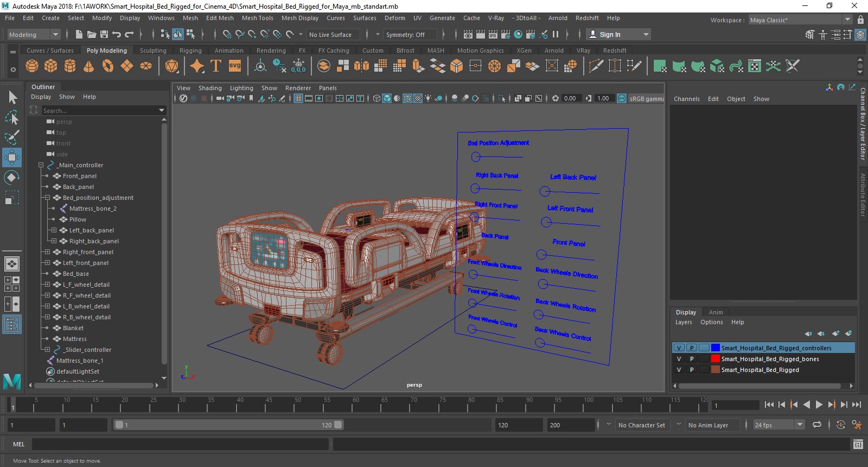
Task: Switch to four pane layout icon
Action: tap(12, 284)
